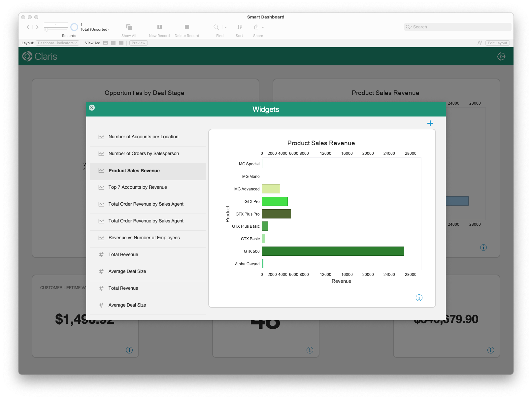Select Number of Orders by Salesperson widget
This screenshot has height=399, width=532.
pyautogui.click(x=148, y=153)
